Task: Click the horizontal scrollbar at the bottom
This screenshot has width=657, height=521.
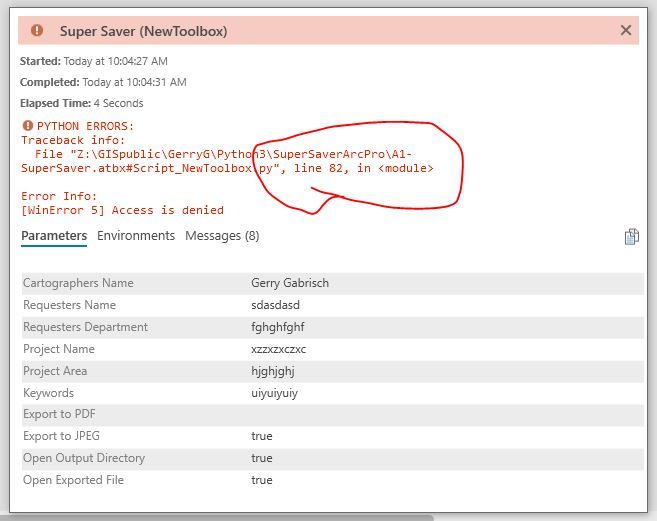Action: coord(220,517)
